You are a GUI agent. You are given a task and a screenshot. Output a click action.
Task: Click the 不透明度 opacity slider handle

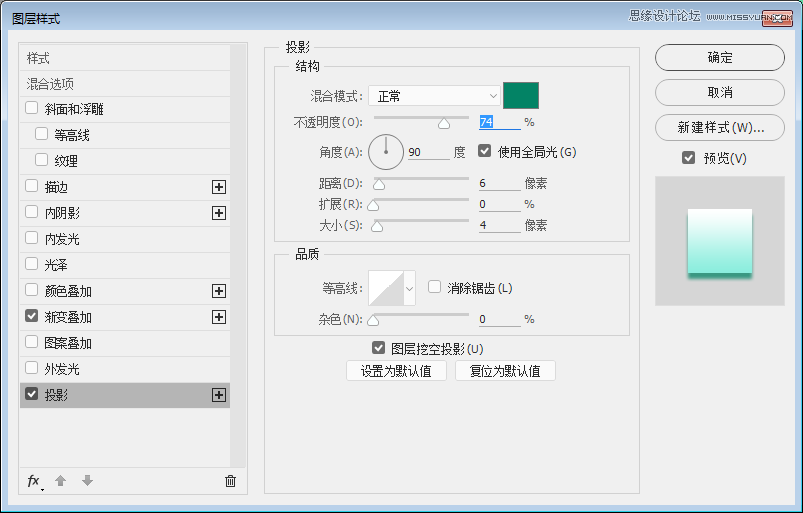click(444, 124)
